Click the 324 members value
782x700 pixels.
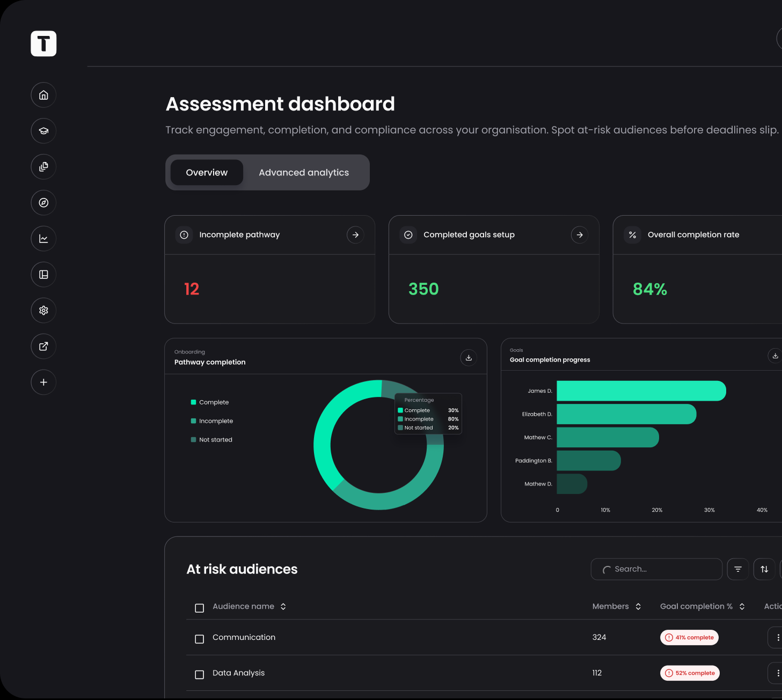(599, 638)
